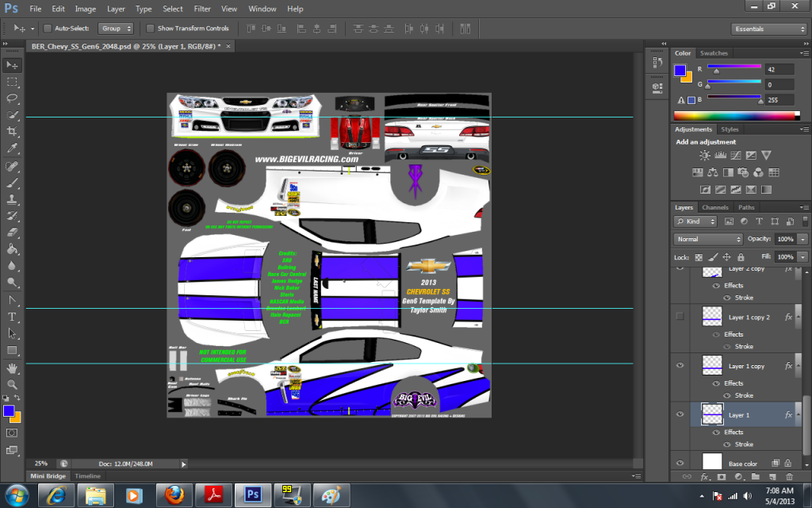This screenshot has height=508, width=812.
Task: Select the Pen tool
Action: [x=12, y=300]
